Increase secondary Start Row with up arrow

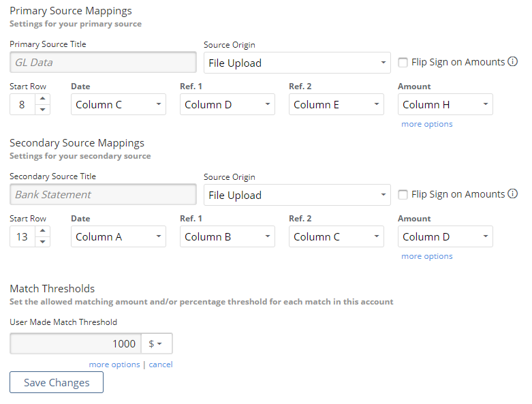pos(42,231)
